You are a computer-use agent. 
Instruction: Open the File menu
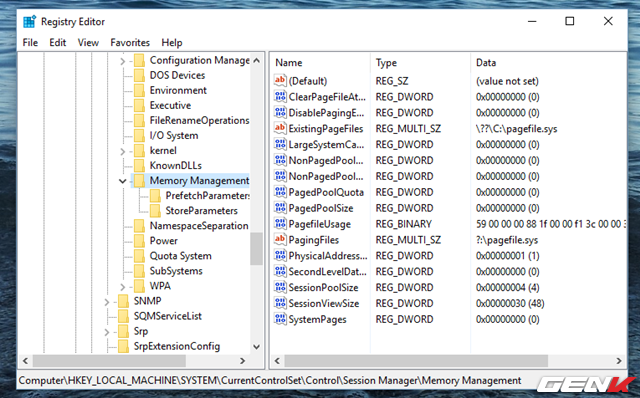click(x=30, y=42)
